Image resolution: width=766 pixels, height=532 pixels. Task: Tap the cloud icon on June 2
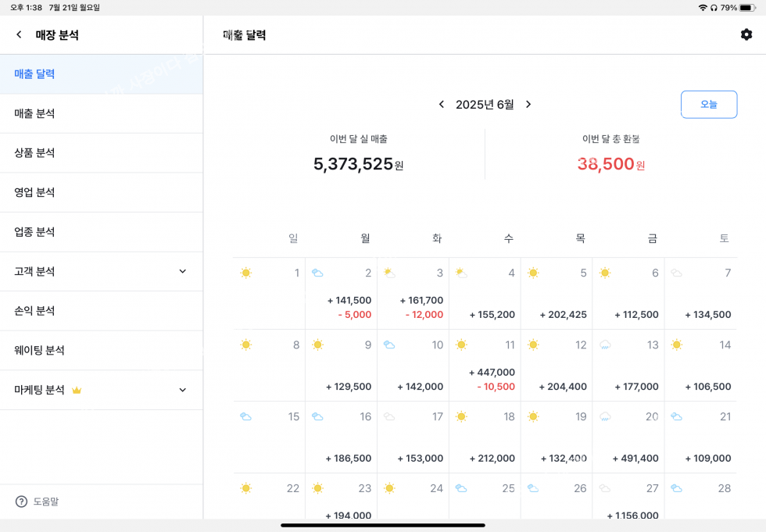pos(317,273)
